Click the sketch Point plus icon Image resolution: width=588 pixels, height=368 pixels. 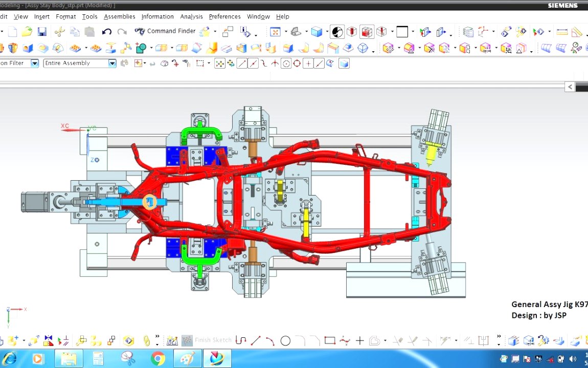359,340
